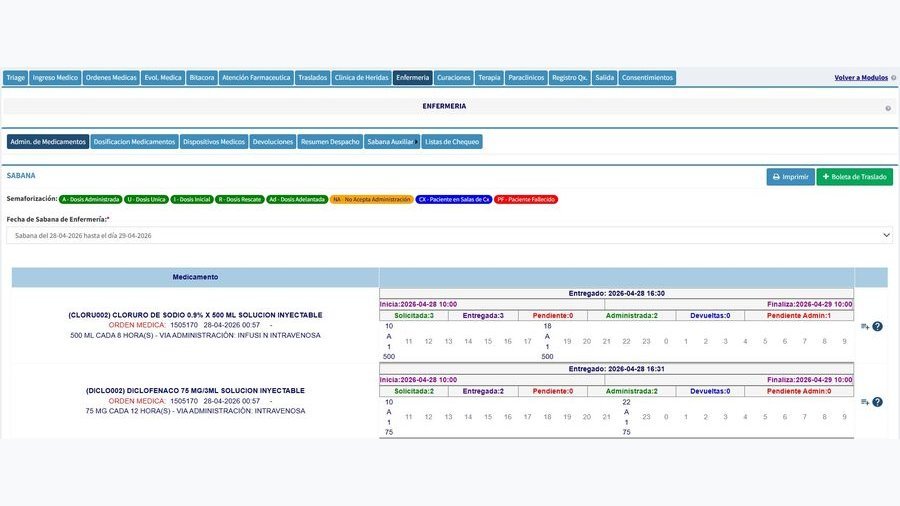
Task: Click Entregado: 2026-04-28 16:30 text
Action: pyautogui.click(x=616, y=293)
